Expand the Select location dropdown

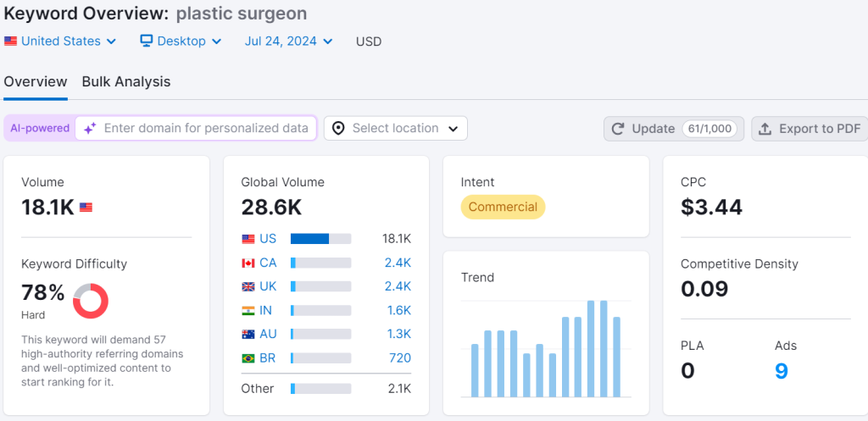[x=396, y=129]
